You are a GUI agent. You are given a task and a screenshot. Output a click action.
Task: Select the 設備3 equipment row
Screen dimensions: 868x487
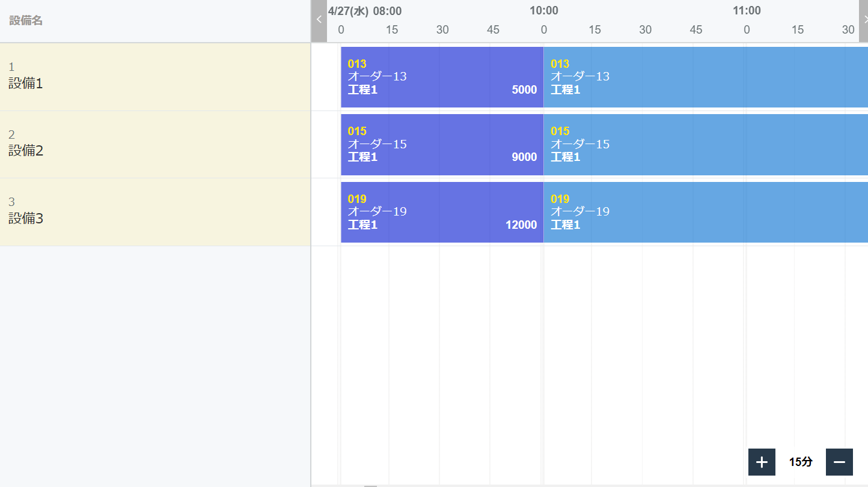155,212
